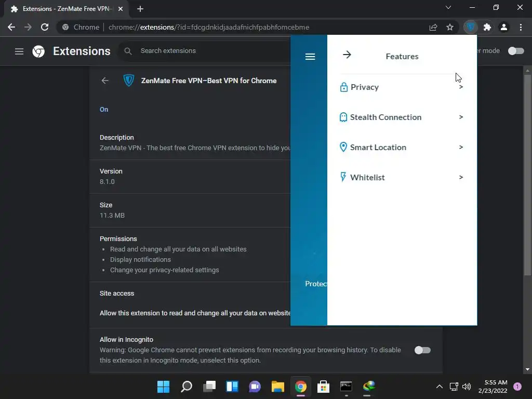Go back with the Features arrow
This screenshot has height=399, width=532.
(347, 55)
